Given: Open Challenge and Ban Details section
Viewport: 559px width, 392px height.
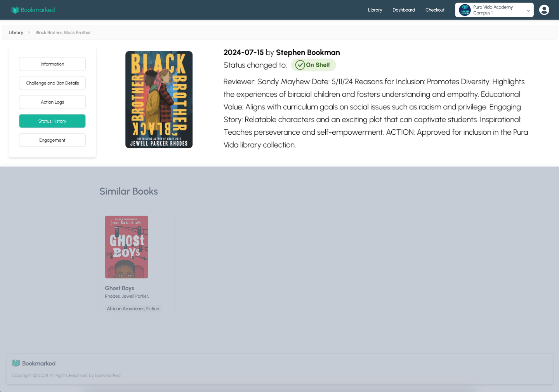Looking at the screenshot, I should pyautogui.click(x=52, y=83).
